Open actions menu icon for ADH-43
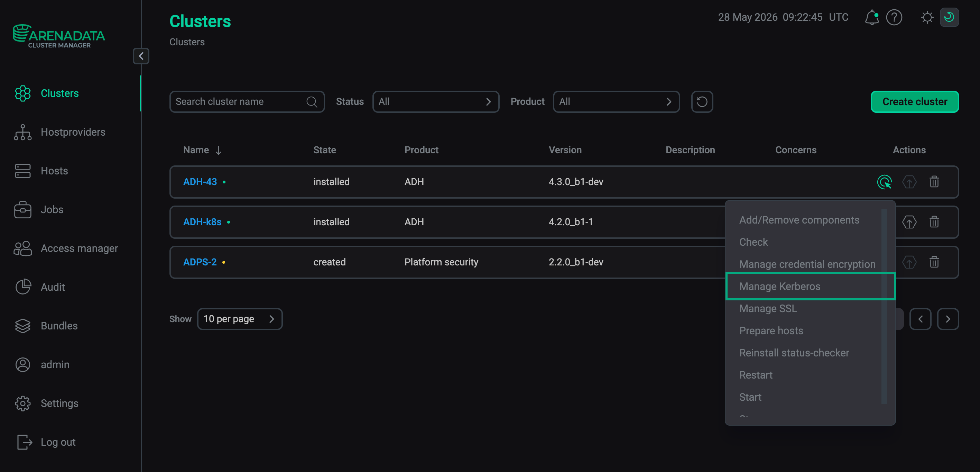This screenshot has height=472, width=980. point(884,182)
